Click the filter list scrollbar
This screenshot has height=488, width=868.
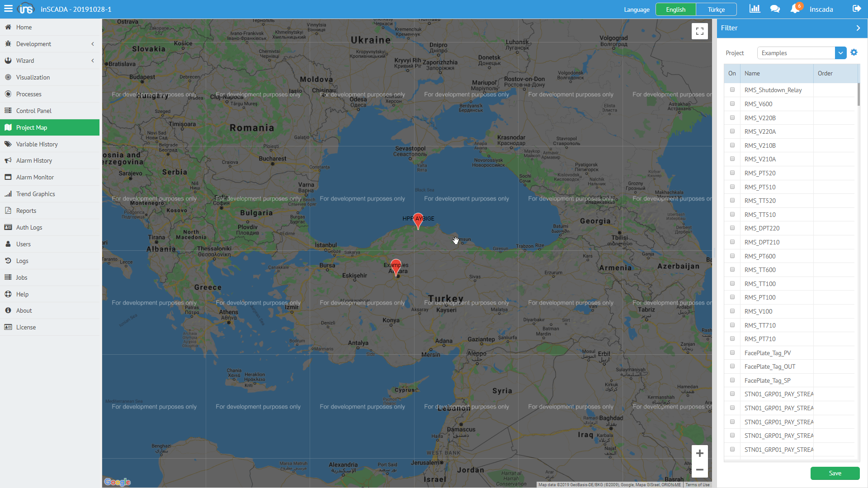(859, 94)
